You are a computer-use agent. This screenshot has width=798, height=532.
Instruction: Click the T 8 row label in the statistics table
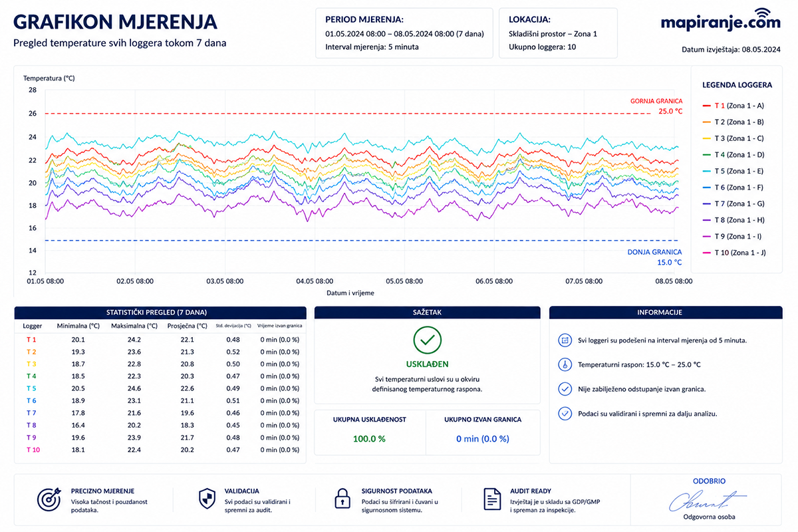(31, 425)
